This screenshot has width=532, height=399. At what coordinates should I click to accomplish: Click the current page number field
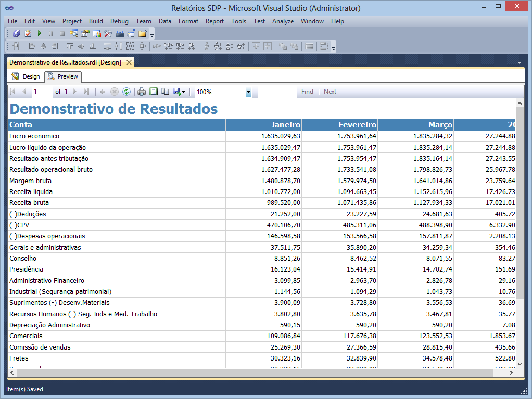pyautogui.click(x=42, y=92)
